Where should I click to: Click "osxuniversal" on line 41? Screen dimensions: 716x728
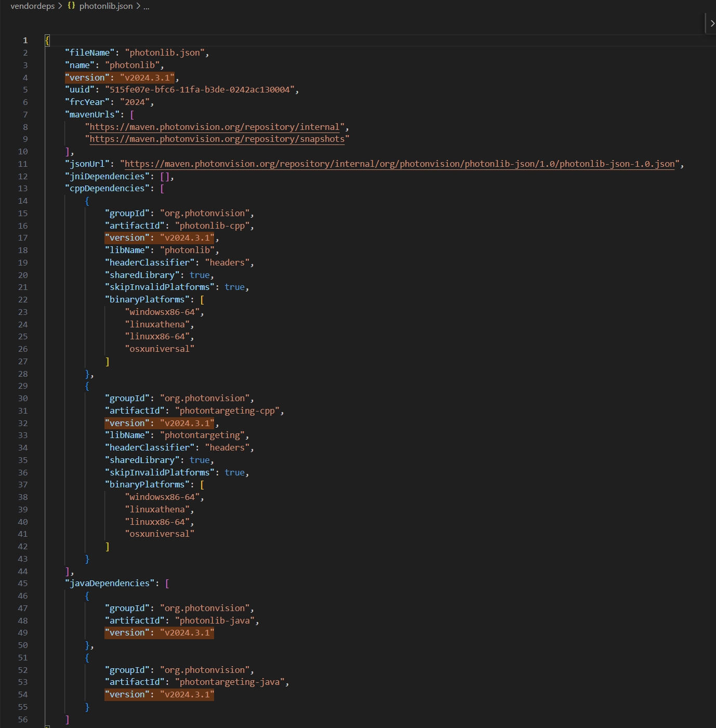[x=160, y=534]
